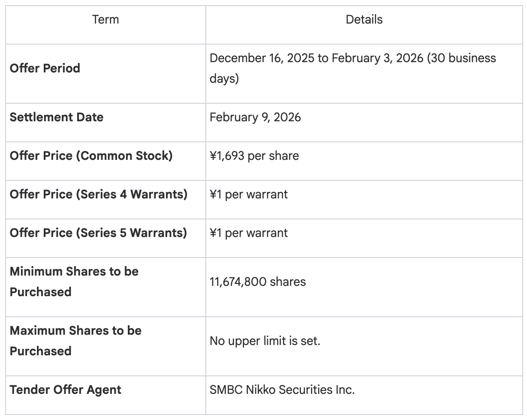Click the "11,674,800 shares" value
527x420 pixels.
(x=258, y=282)
